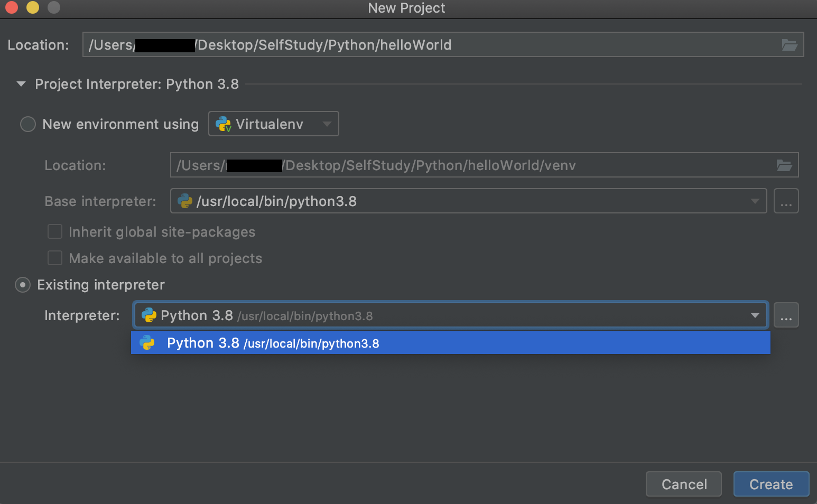Browse folder for venv Location field
The height and width of the screenshot is (504, 817).
pos(784,165)
